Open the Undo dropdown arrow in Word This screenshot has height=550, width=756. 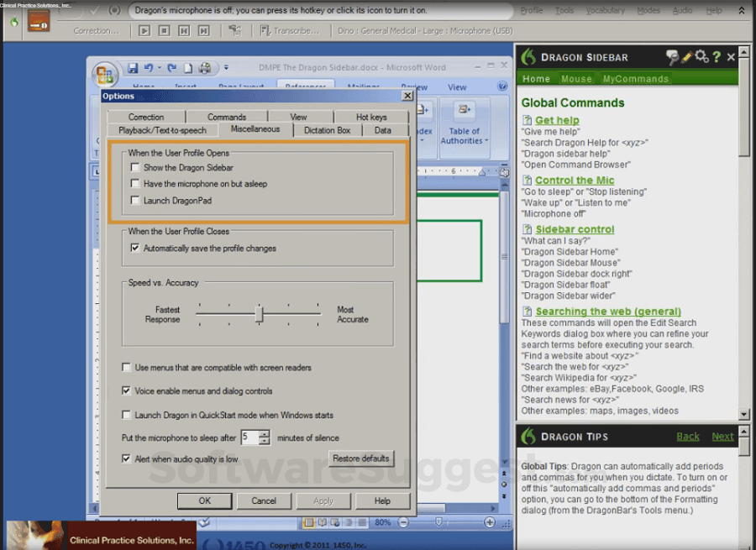[159, 67]
